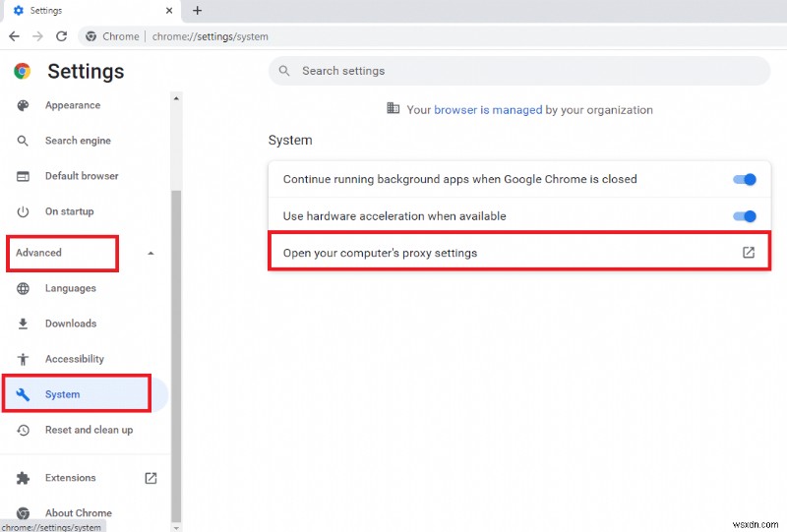787x532 pixels.
Task: Click the Downloads arrow icon
Action: [24, 324]
